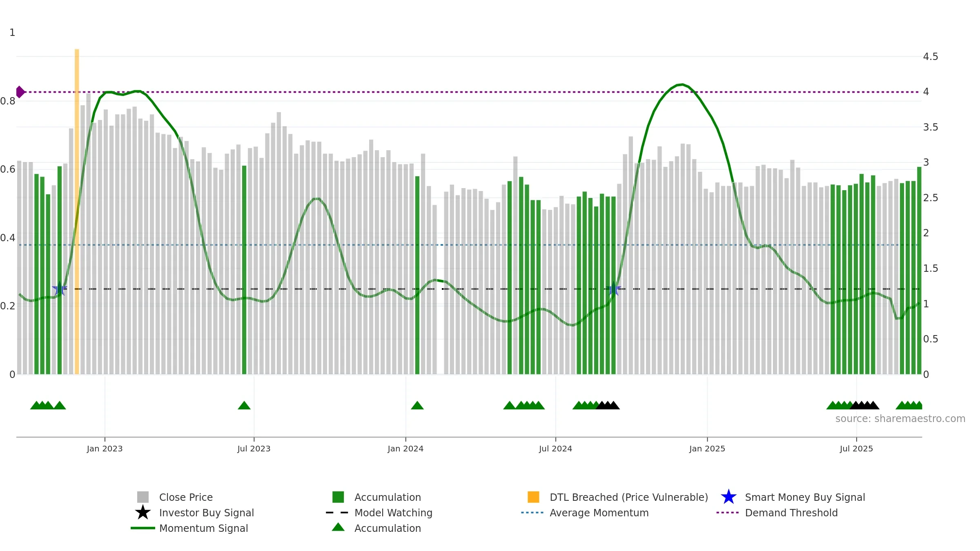Click the blue Smart Money Buy Signal legend star
This screenshot has height=551, width=980.
pyautogui.click(x=728, y=497)
